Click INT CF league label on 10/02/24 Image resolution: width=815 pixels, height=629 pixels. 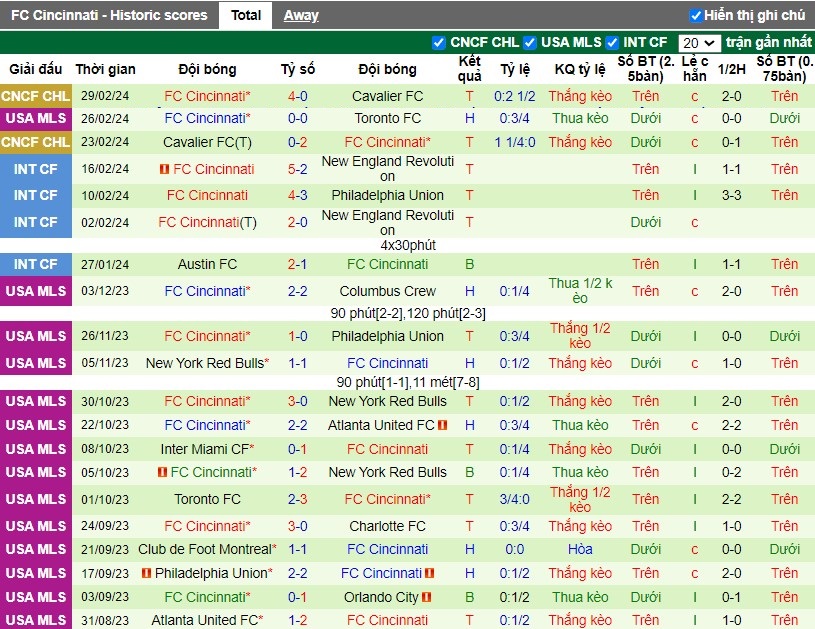35,195
